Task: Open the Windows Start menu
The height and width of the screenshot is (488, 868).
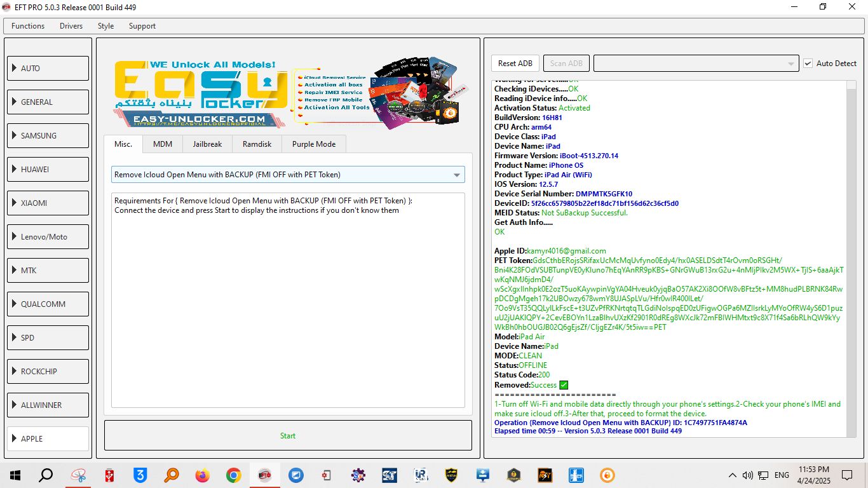Action: pyautogui.click(x=15, y=475)
